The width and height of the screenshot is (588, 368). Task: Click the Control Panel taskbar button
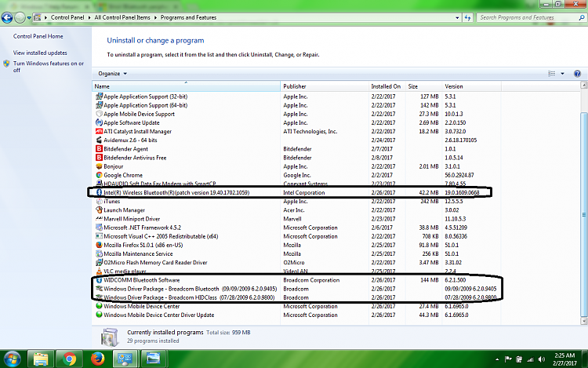(125, 359)
